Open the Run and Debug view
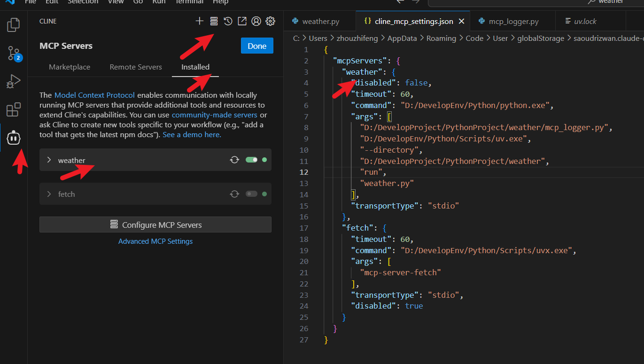Viewport: 644px width, 364px height. pos(14,81)
